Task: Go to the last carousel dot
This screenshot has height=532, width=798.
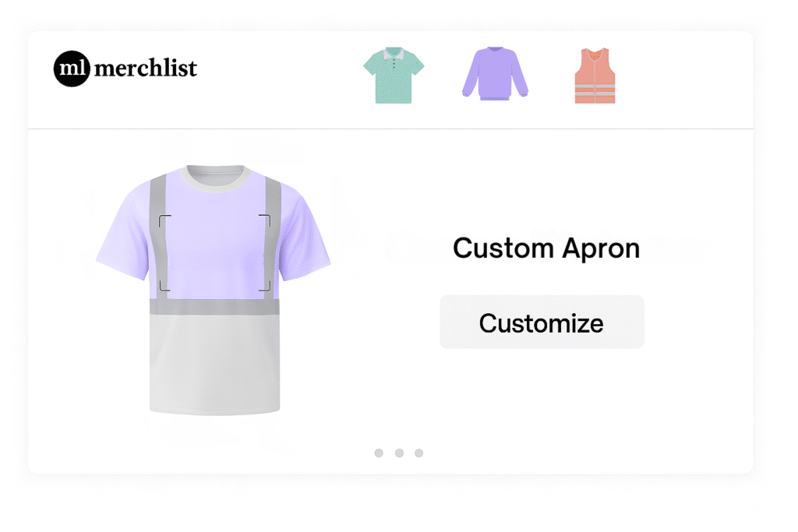Action: (418, 453)
